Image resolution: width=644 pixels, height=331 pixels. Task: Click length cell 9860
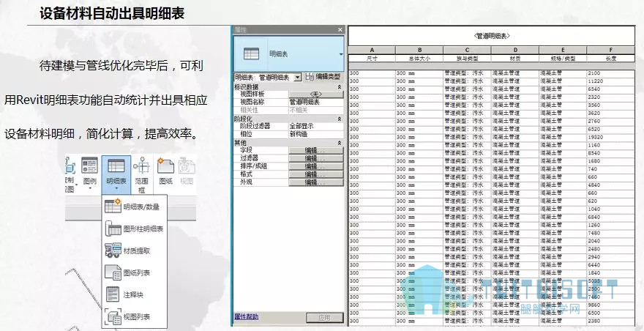click(x=612, y=305)
